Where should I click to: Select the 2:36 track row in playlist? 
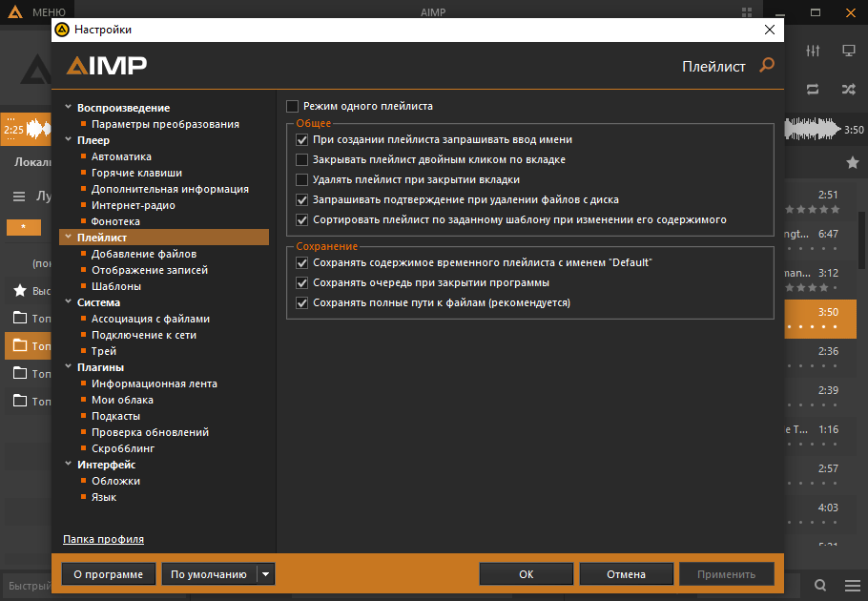point(820,358)
